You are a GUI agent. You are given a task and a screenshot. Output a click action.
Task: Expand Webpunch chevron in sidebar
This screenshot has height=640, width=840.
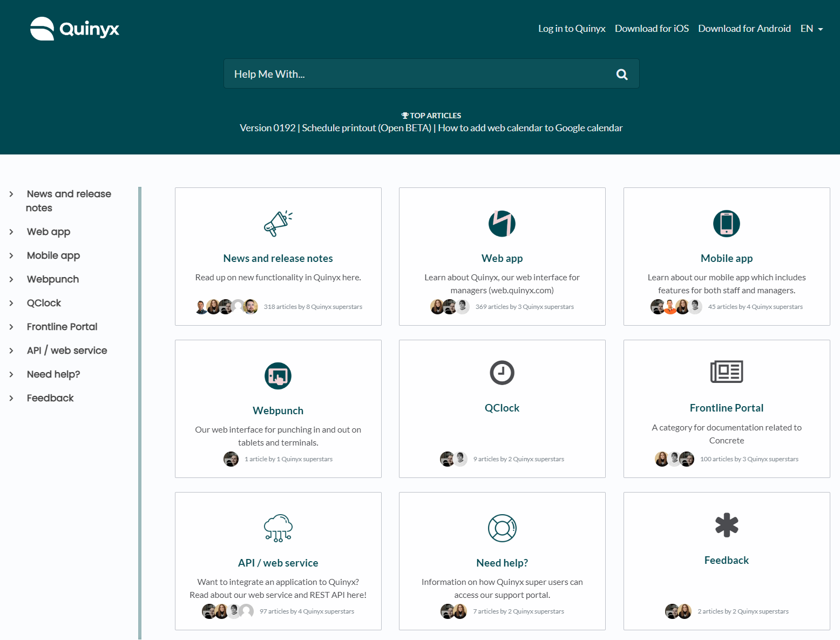11,279
